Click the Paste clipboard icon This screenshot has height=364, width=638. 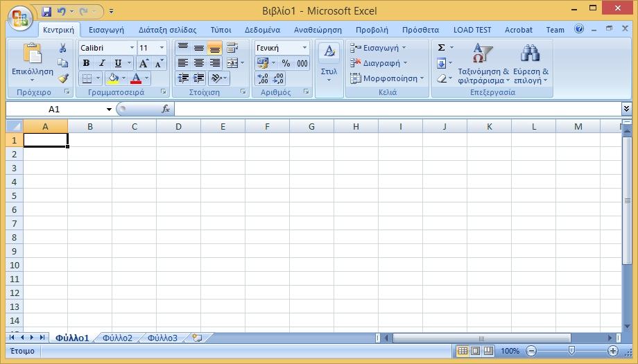pos(33,53)
